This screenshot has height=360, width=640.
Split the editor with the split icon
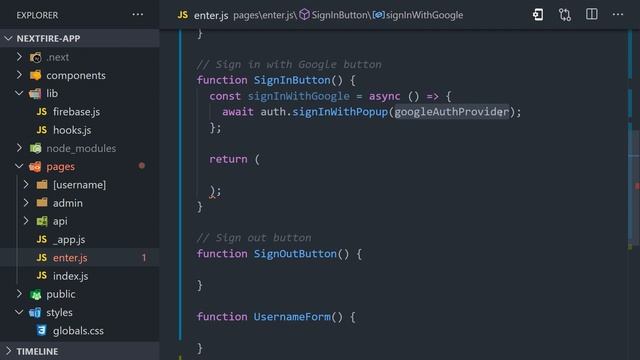591,14
